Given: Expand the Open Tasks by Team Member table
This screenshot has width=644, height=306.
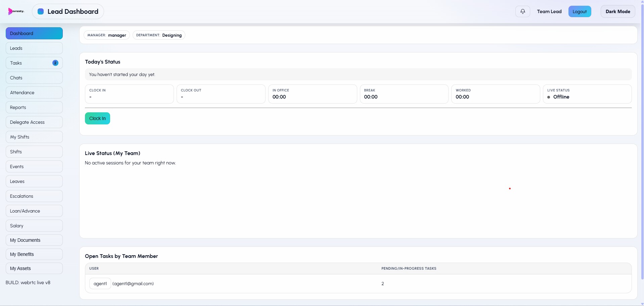Looking at the screenshot, I should tap(121, 256).
